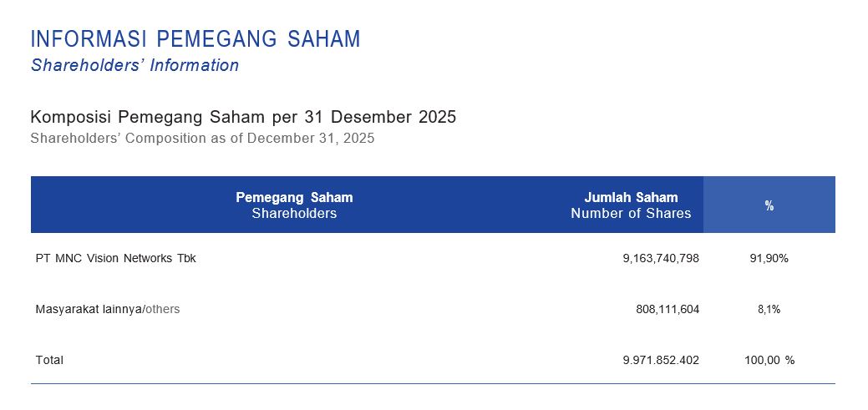Click share count 9,163,740,798

661,258
